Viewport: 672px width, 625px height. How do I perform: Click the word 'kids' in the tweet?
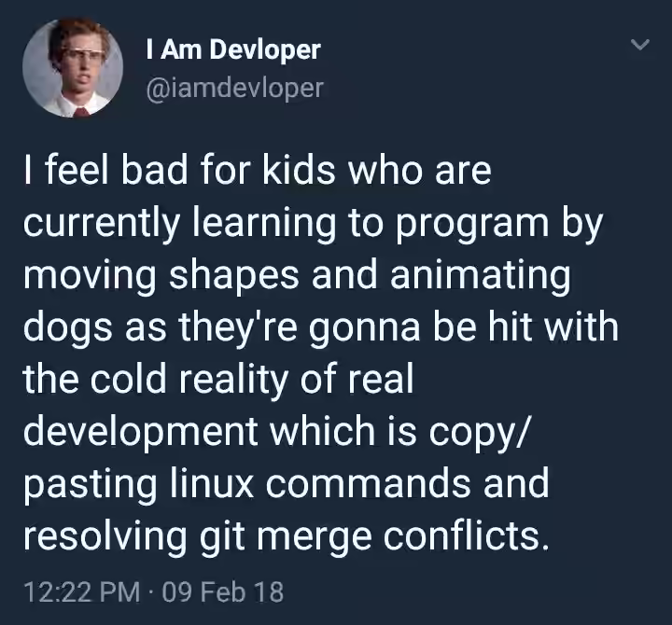(299, 170)
